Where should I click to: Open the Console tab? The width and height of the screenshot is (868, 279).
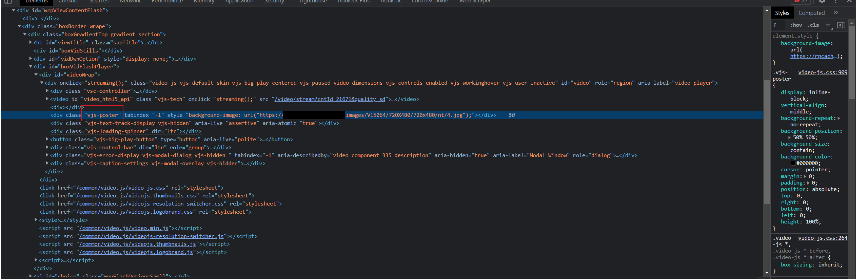tap(68, 1)
